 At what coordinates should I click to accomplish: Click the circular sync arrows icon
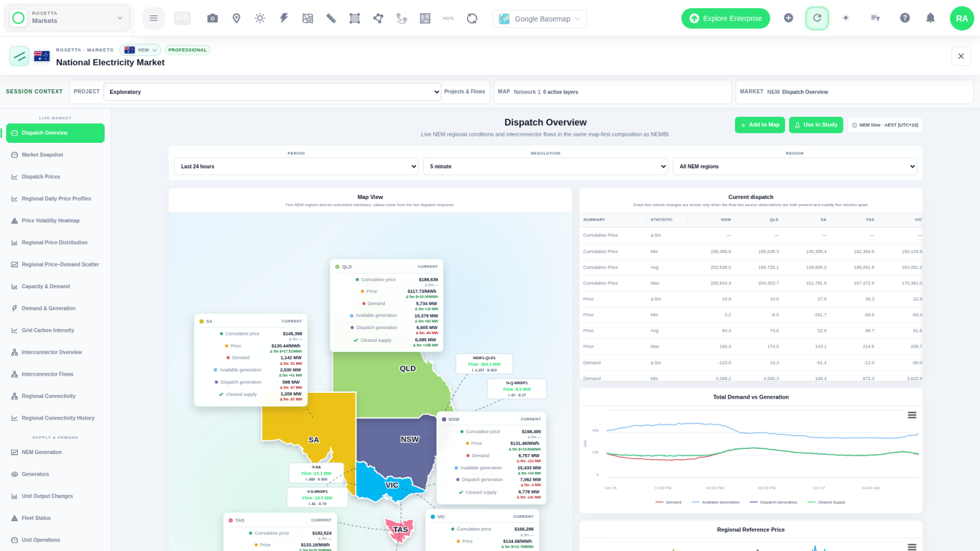(472, 18)
